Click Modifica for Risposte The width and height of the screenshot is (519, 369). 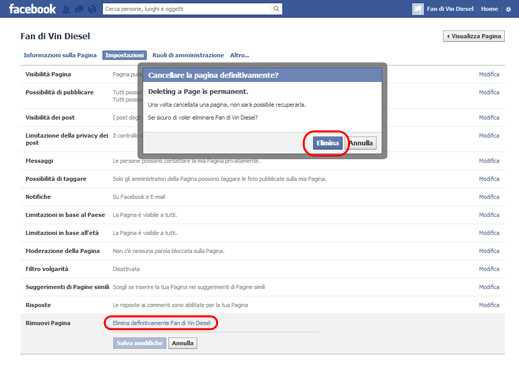coord(489,305)
